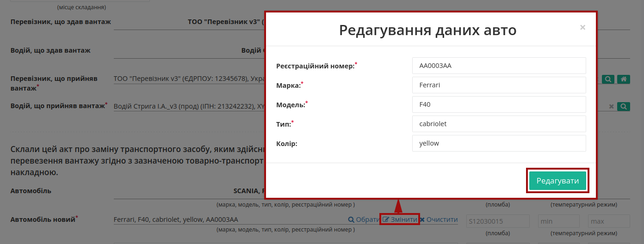This screenshot has width=644, height=244.
Task: Clear the accepting driver field with the X
Action: 611,107
